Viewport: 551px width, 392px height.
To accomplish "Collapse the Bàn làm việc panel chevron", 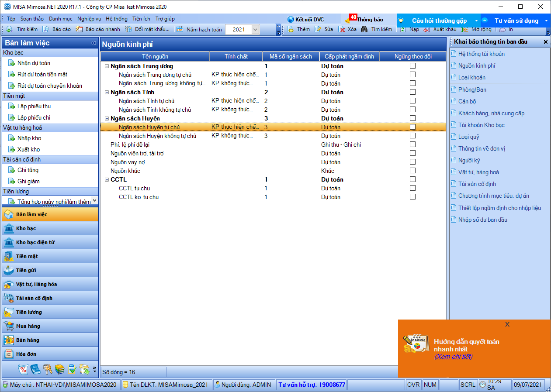I will (x=94, y=43).
